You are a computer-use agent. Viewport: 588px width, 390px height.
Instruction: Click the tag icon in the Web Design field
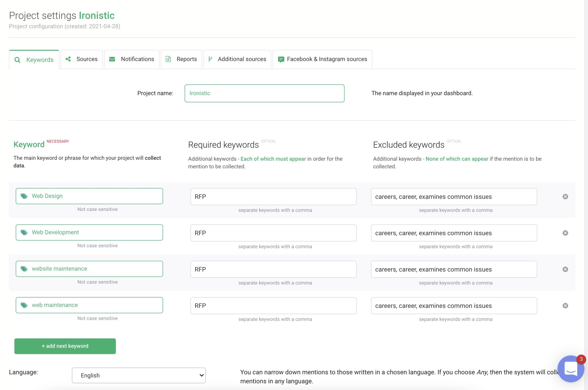[x=24, y=196]
